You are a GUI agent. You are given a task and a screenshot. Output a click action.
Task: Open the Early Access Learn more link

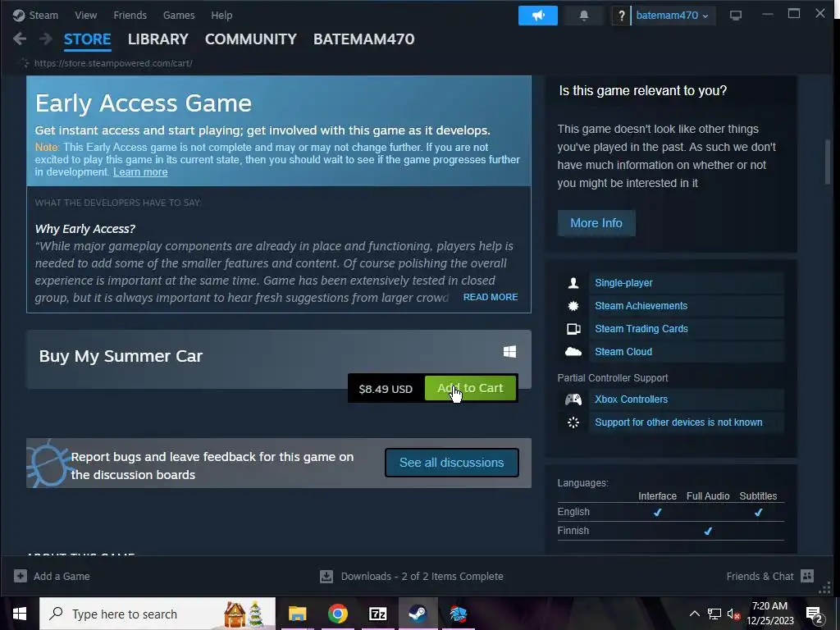click(140, 172)
